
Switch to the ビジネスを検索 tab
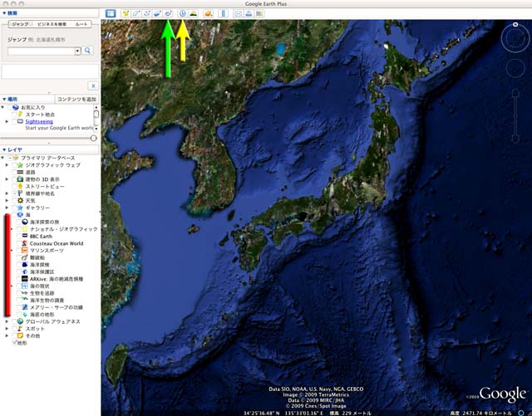(52, 24)
